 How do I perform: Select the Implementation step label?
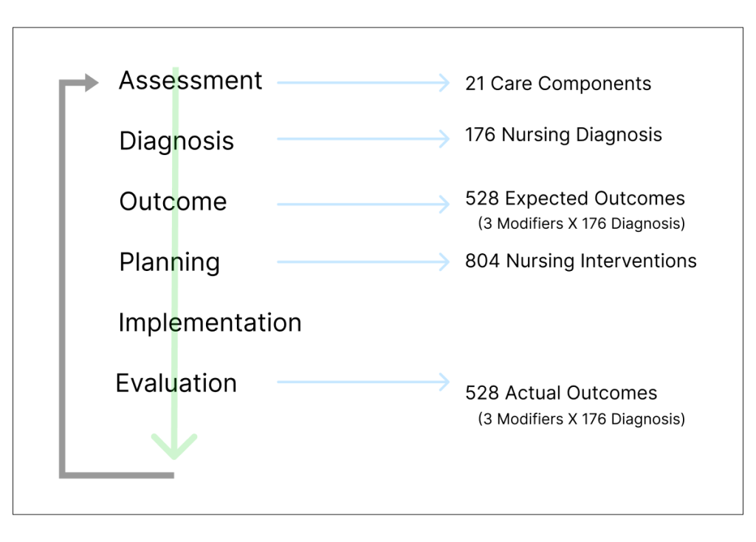(210, 323)
